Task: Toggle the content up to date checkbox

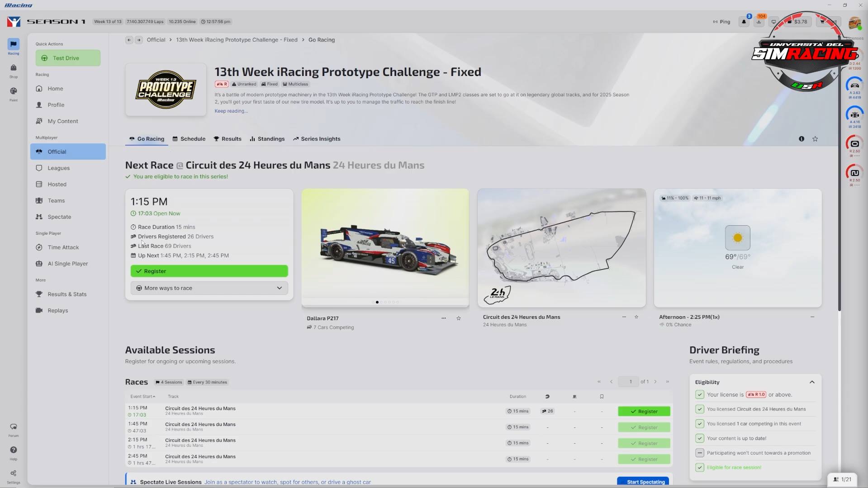Action: point(700,438)
